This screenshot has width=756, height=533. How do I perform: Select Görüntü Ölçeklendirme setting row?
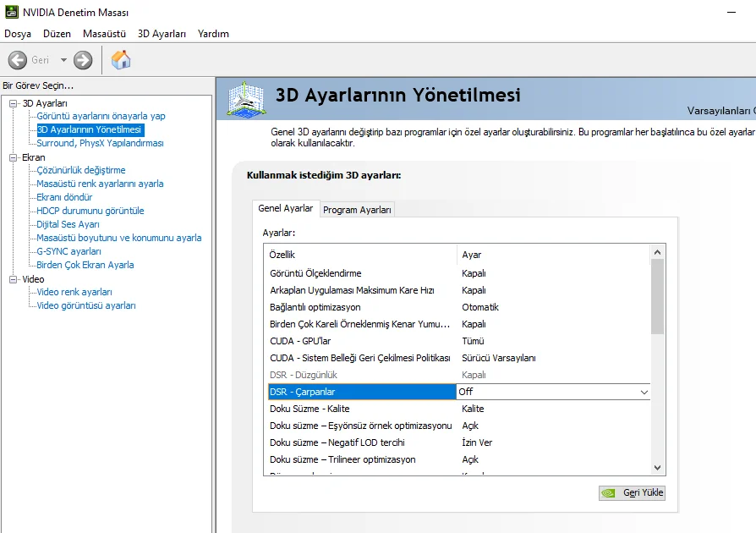coord(457,273)
